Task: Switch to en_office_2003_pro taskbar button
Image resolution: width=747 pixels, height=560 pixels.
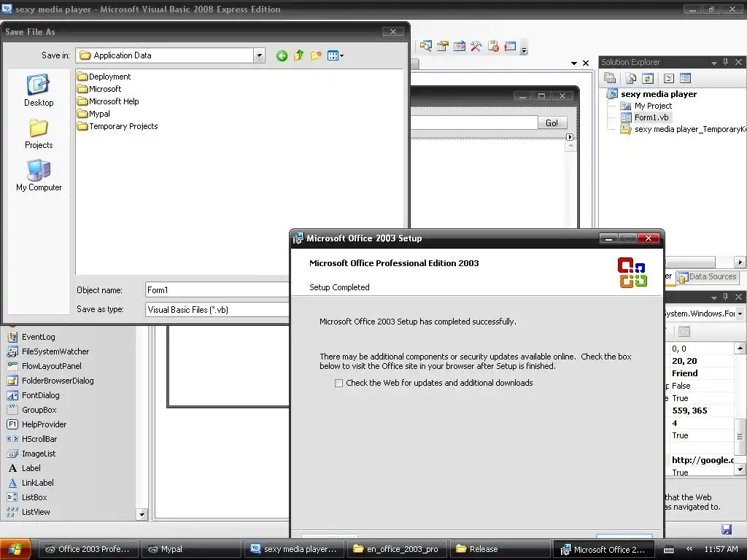Action: [396, 549]
